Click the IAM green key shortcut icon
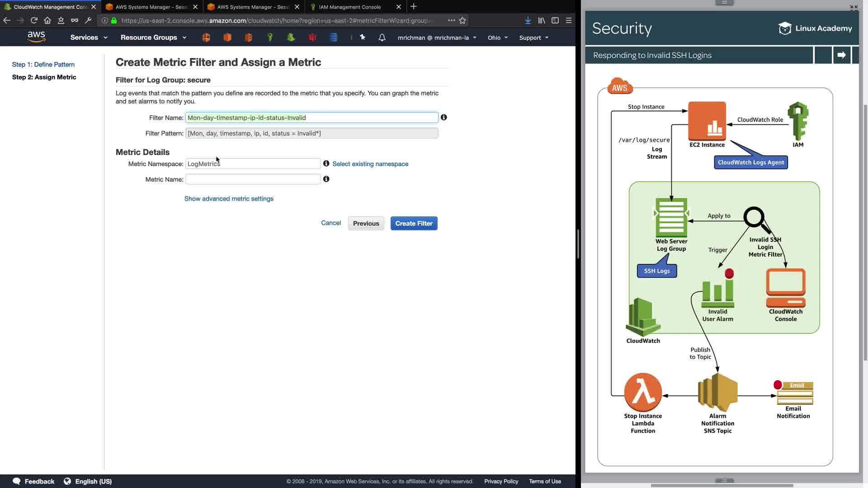Viewport: 868px width, 488px height. 270,38
